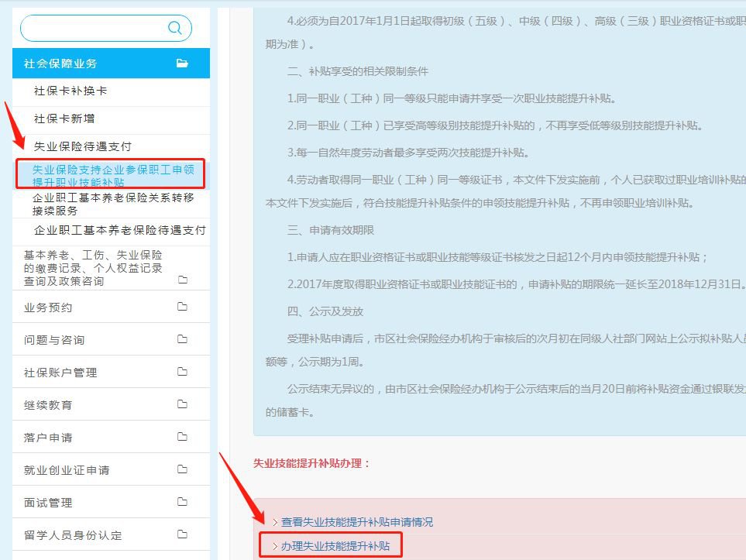The image size is (746, 560).
Task: Click the open folder icon beside 社会保障业务
Action: pyautogui.click(x=182, y=64)
